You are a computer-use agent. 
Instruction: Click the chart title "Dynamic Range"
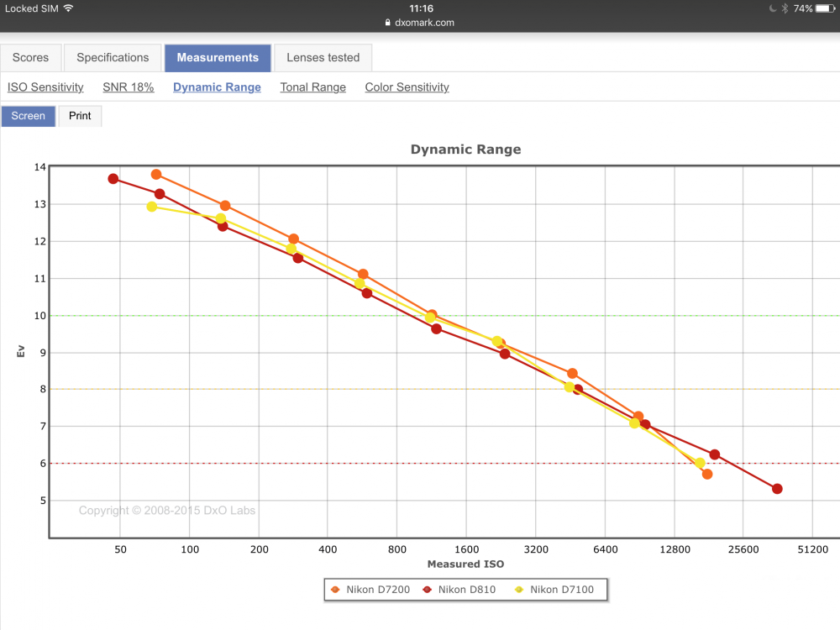point(465,149)
